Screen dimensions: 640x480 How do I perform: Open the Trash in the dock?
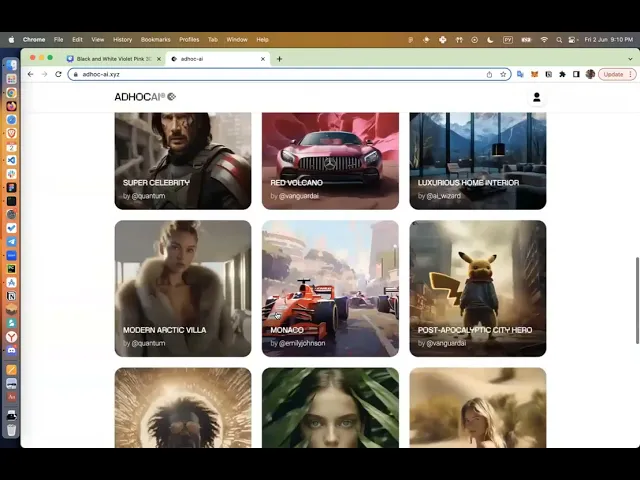coord(11,430)
